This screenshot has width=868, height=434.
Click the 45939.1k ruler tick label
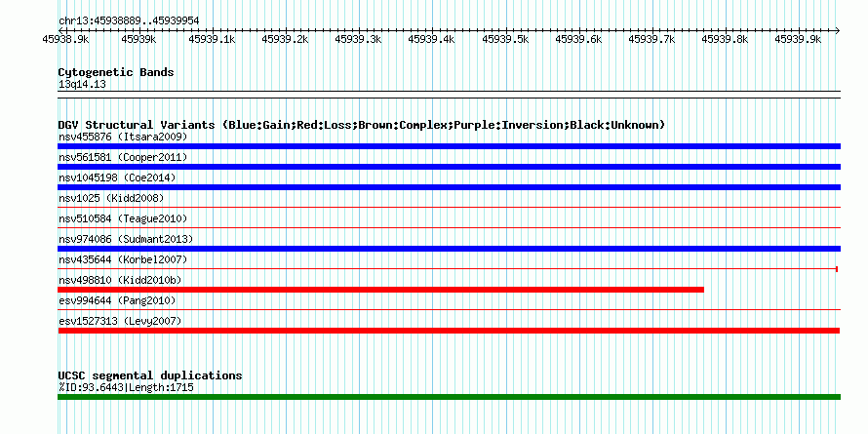tap(212, 39)
